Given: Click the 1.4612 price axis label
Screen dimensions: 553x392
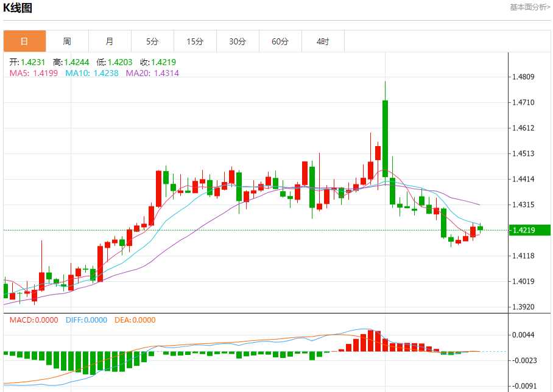Looking at the screenshot, I should (523, 128).
